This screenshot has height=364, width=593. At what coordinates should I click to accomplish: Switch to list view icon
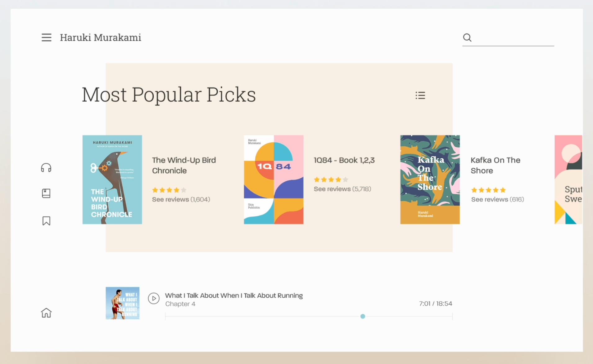[x=420, y=95]
